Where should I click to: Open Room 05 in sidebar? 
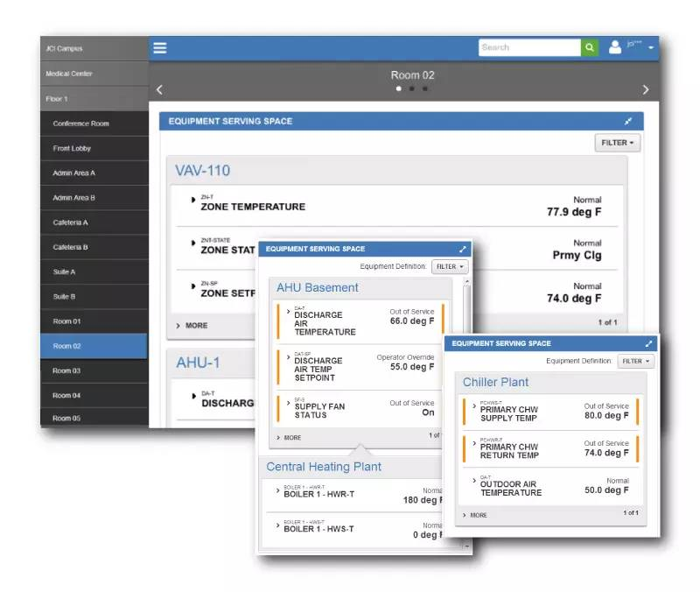(94, 419)
